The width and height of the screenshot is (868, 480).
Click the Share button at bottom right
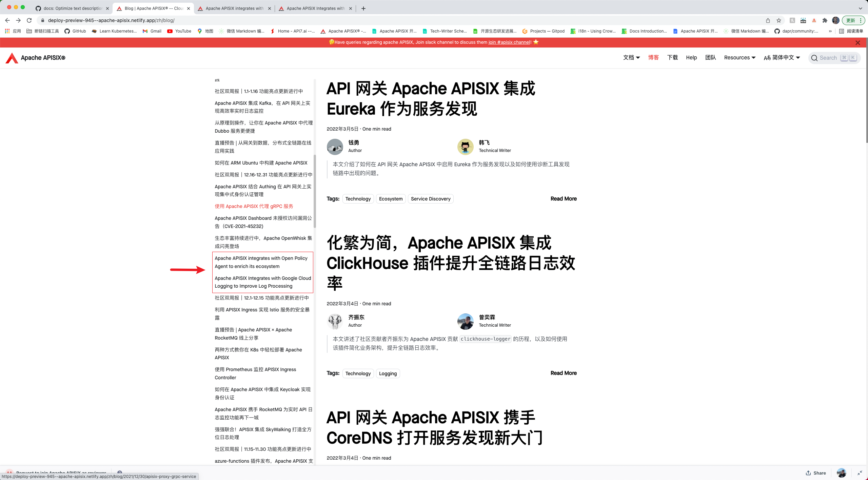tap(816, 473)
